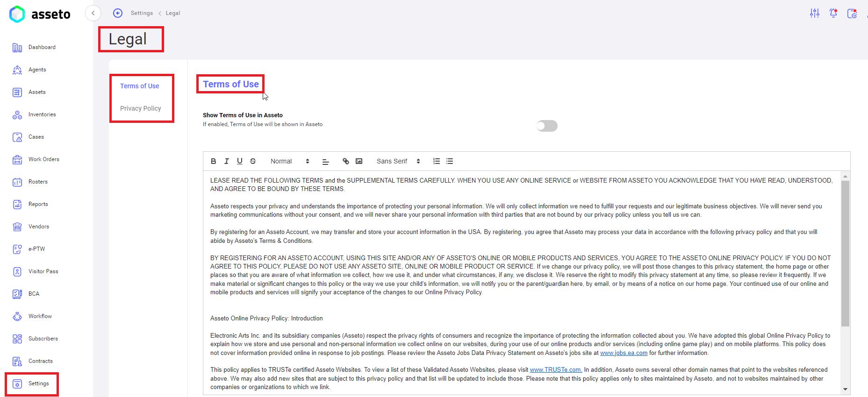The image size is (868, 397).
Task: Select the Privacy Policy tab
Action: pyautogui.click(x=141, y=108)
